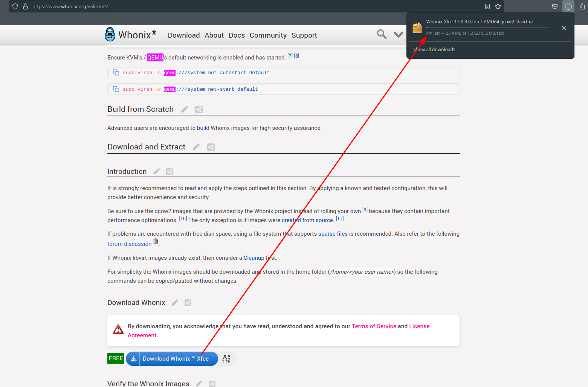The image size is (588, 387).
Task: Share the Download and Extract section
Action: (x=211, y=147)
